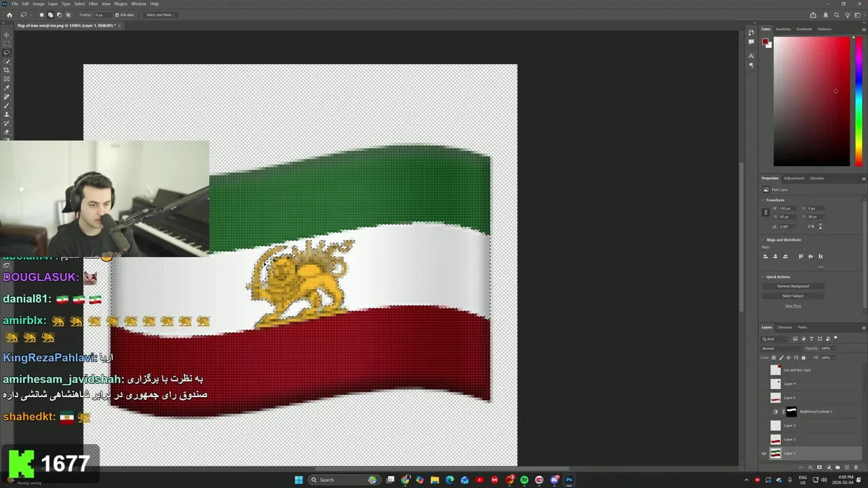Viewport: 868px width, 488px height.
Task: Open the layer blend mode Normal dropdown
Action: [782, 348]
